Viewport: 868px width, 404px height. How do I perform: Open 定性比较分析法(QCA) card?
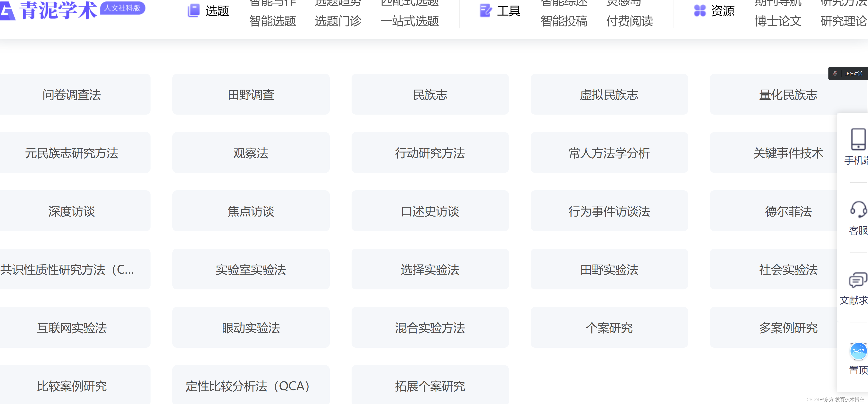point(251,386)
